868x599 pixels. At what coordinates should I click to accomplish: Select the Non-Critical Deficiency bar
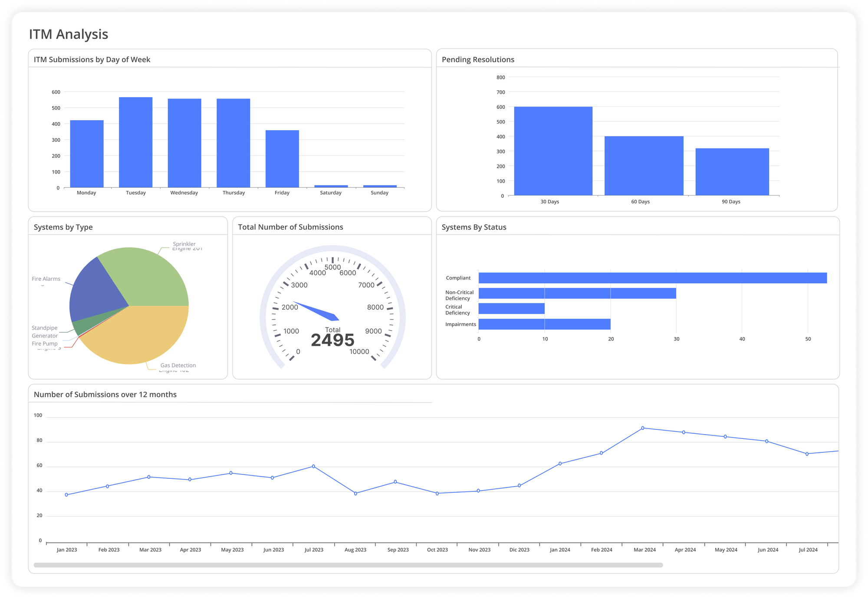577,294
